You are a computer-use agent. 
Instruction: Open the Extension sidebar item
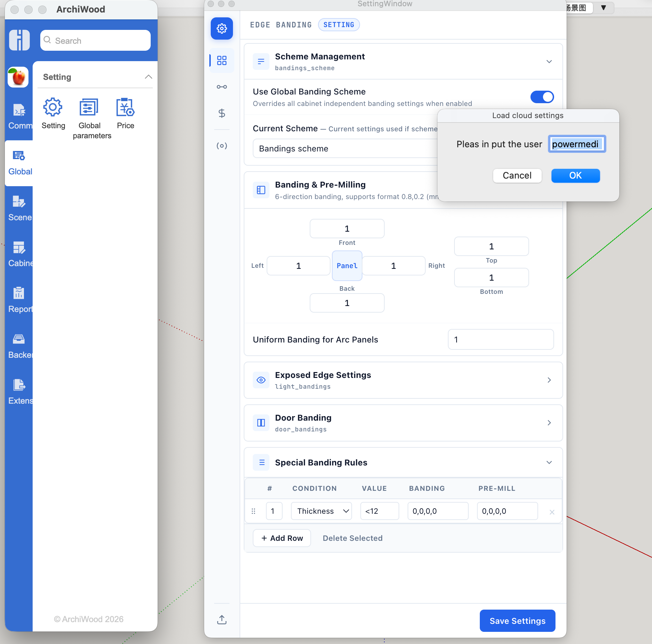point(19,392)
